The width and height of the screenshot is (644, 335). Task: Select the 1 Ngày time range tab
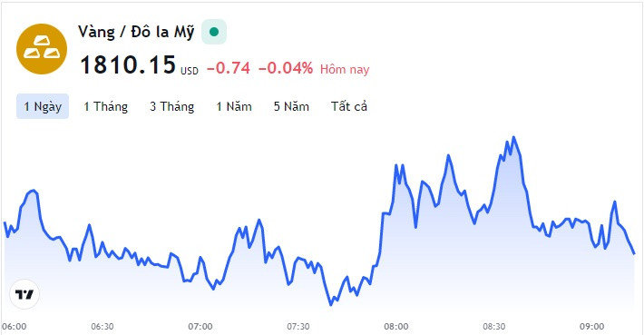(x=43, y=106)
